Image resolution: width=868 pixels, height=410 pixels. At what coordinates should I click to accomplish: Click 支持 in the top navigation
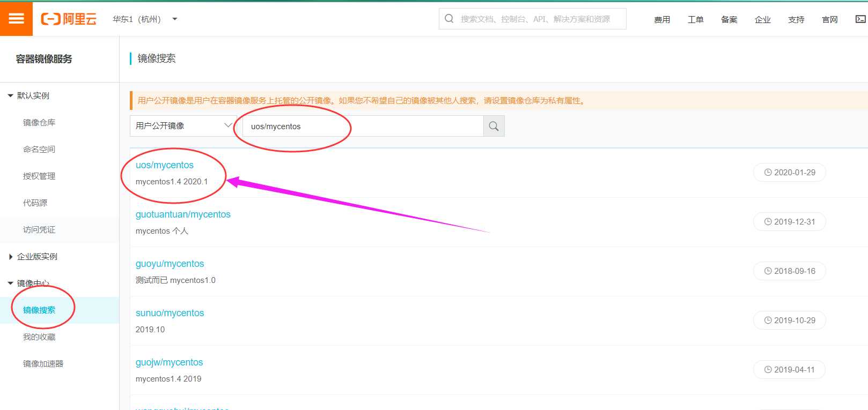click(796, 19)
